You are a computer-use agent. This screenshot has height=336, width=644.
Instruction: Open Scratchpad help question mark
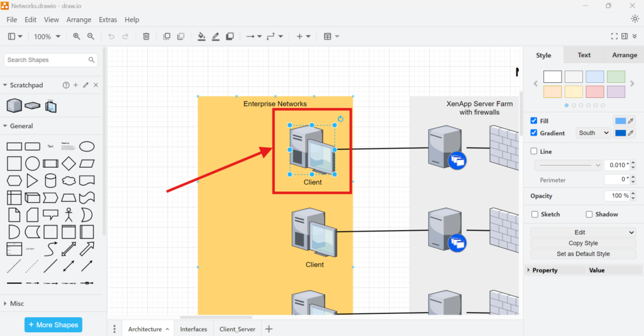[65, 85]
